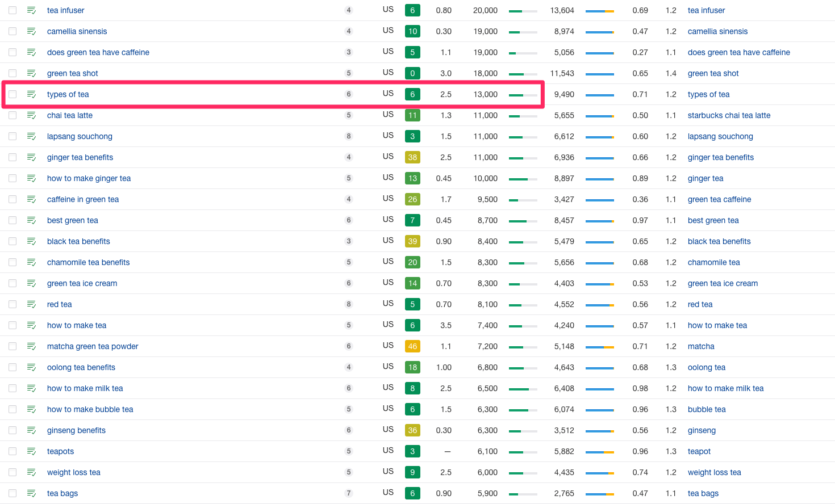Click the list icon beside 'ginger tea benefits' keyword

(32, 157)
